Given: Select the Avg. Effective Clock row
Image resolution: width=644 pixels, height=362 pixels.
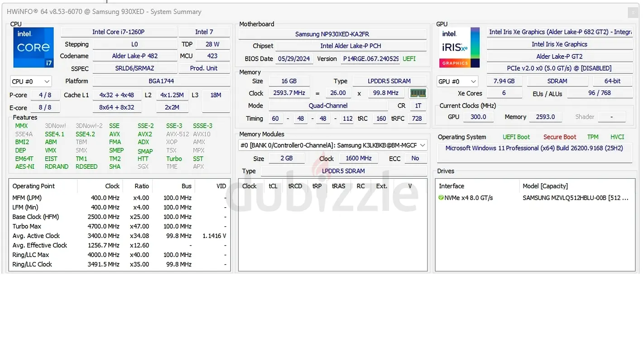Looking at the screenshot, I should tap(120, 245).
